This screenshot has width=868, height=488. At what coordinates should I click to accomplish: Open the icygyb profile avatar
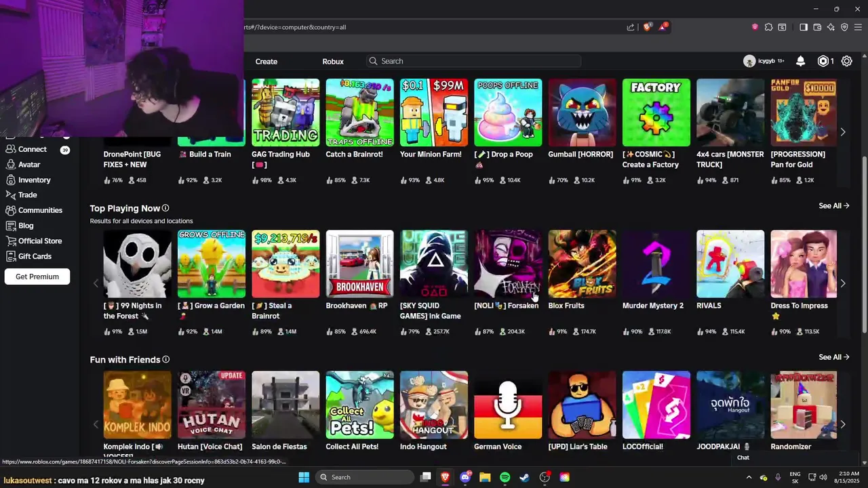[749, 61]
